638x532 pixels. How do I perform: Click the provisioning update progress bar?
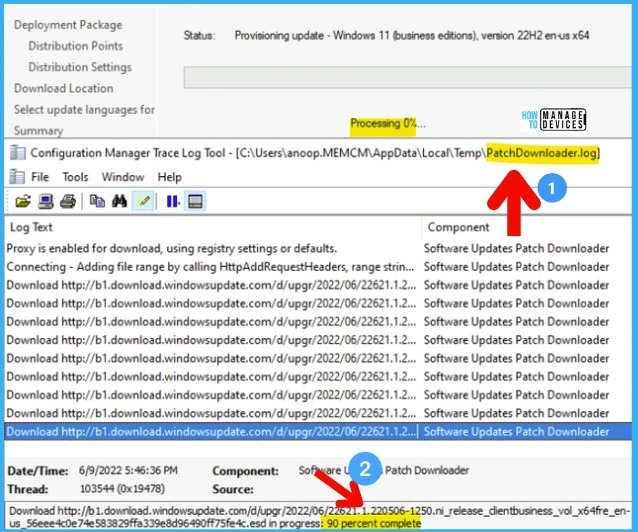coord(407,77)
